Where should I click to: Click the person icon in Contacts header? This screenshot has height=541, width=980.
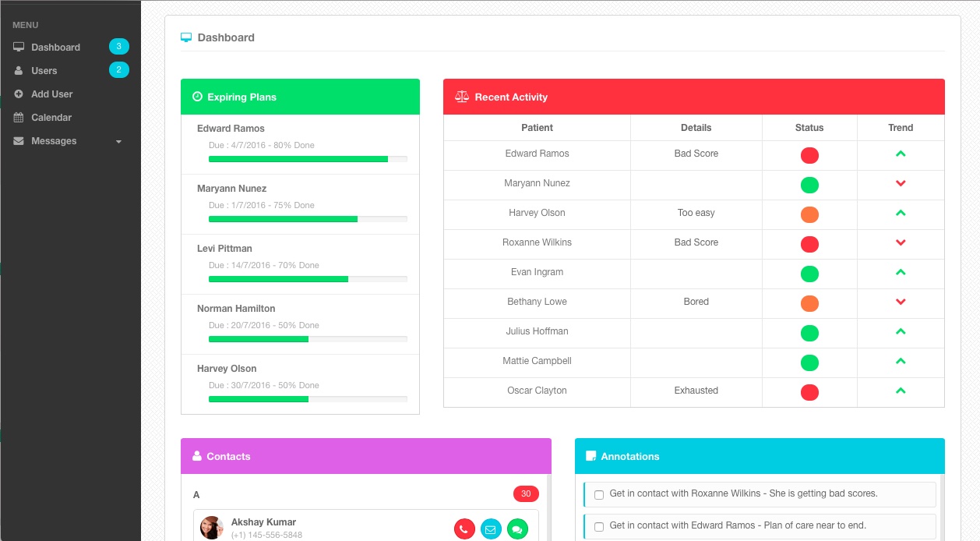(198, 456)
